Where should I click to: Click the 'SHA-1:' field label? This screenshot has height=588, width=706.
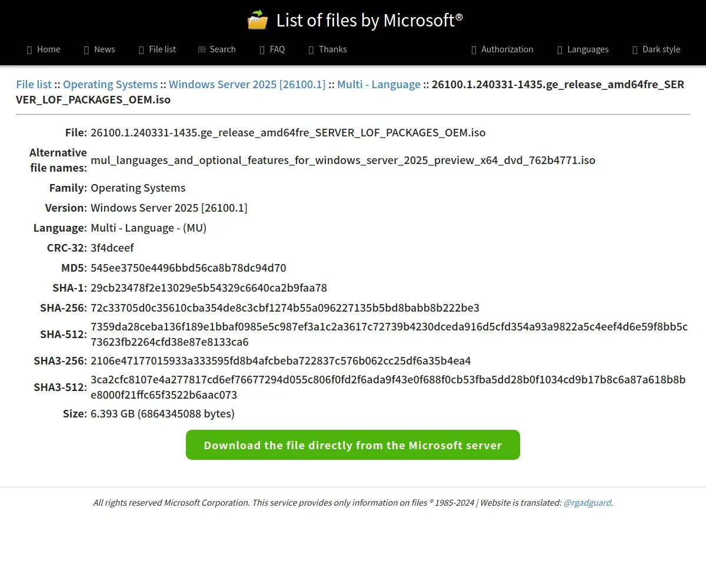pyautogui.click(x=69, y=288)
